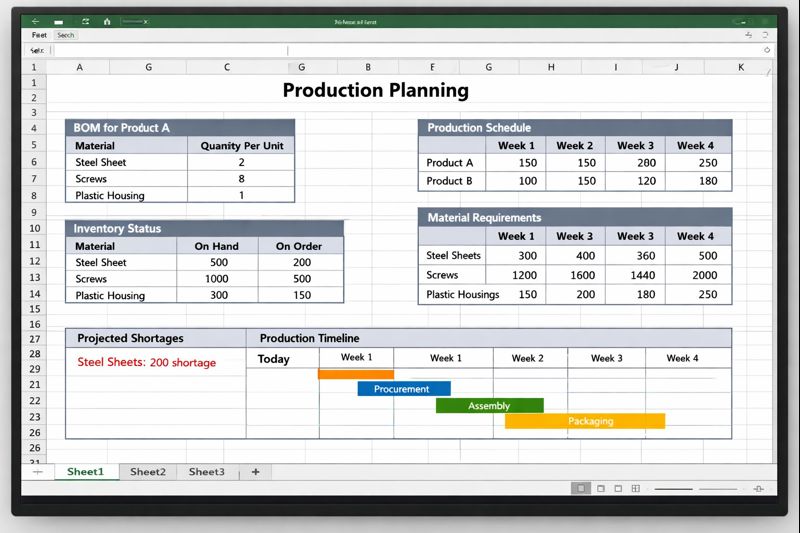Viewport: 800px width, 533px height.
Task: Click the back arrow in title bar
Action: pyautogui.click(x=35, y=21)
